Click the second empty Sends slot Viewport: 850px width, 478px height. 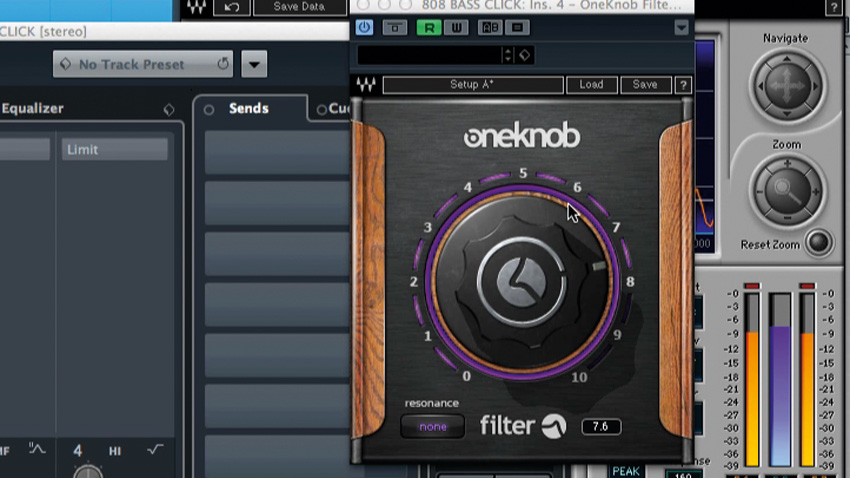click(x=277, y=203)
